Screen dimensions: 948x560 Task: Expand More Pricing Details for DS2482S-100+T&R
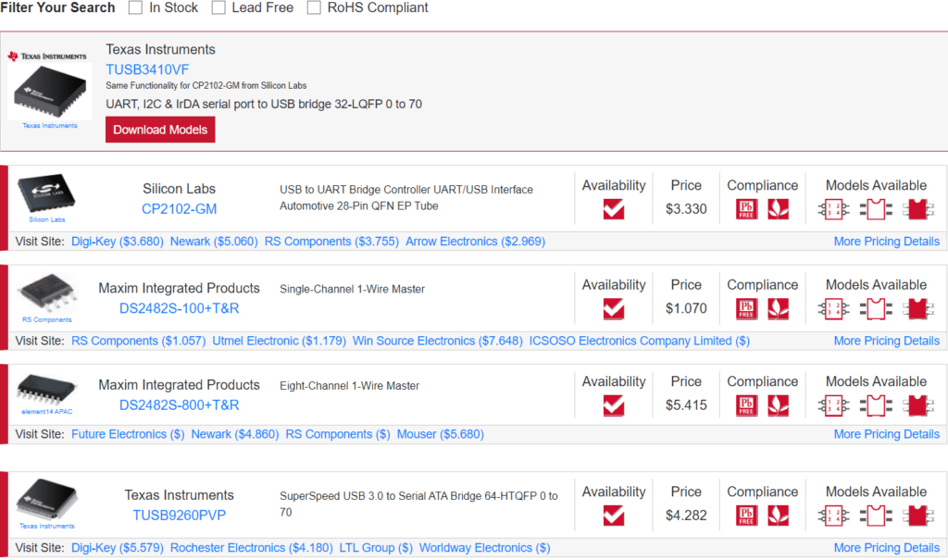click(886, 341)
